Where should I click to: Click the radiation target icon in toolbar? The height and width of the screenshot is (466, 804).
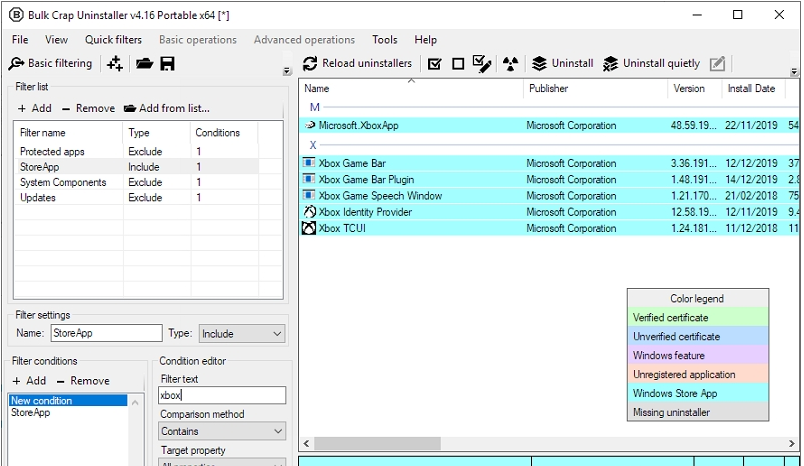[x=510, y=64]
